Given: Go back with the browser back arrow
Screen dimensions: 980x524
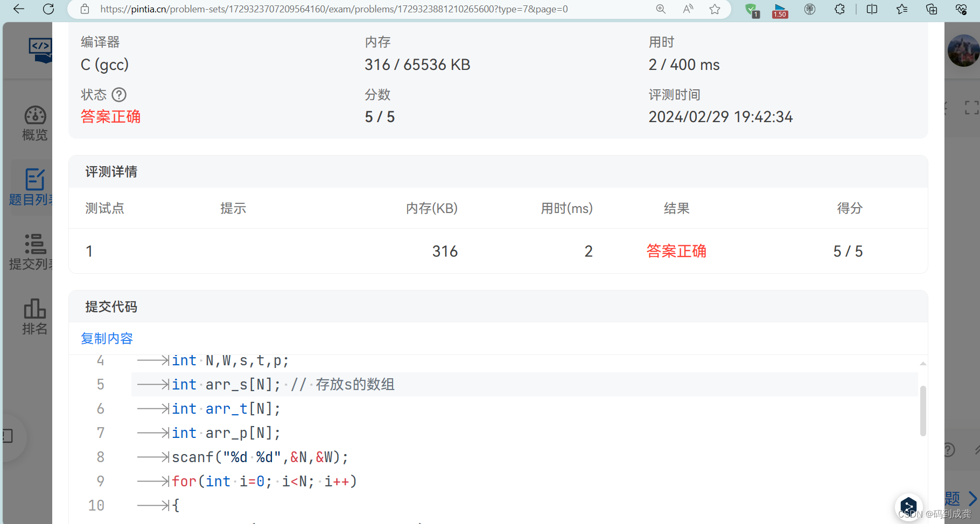Looking at the screenshot, I should point(19,9).
